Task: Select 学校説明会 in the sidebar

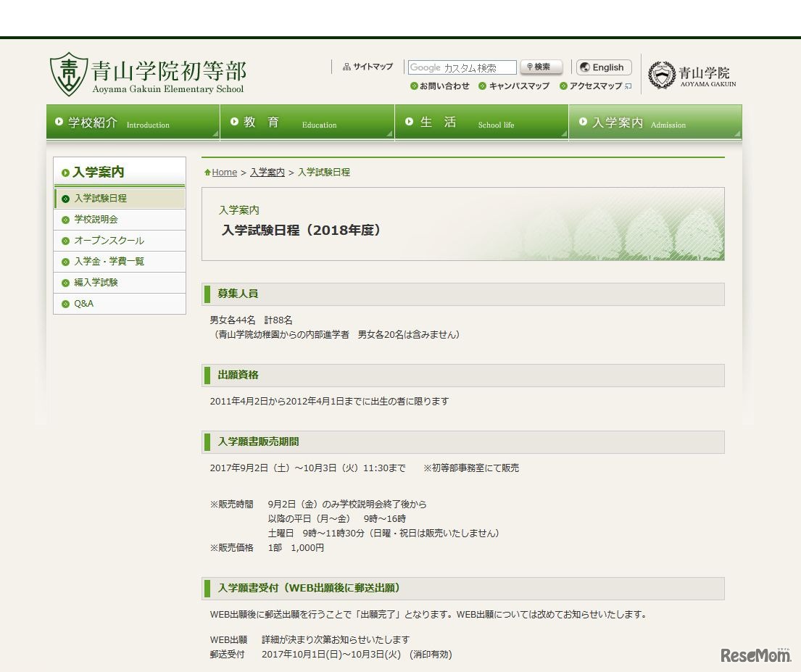Action: (x=96, y=220)
